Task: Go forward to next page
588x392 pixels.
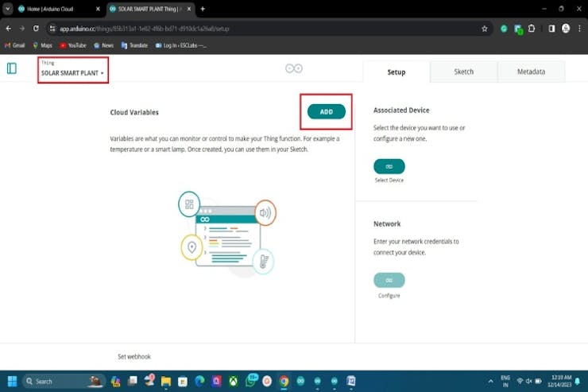Action: tap(22, 29)
